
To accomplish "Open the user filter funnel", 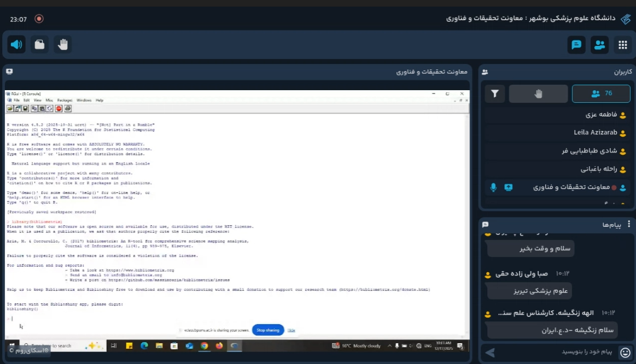I will (x=494, y=93).
